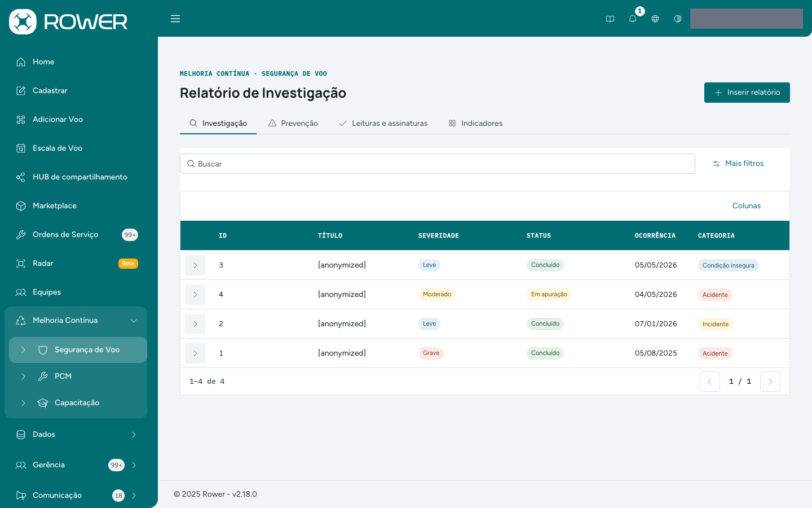812x508 pixels.
Task: Click the HUB share icon
Action: coord(21,177)
